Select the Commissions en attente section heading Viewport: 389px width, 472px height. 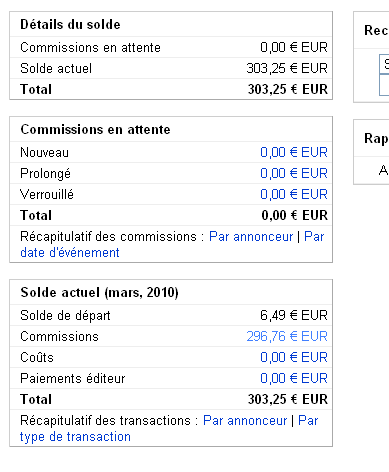coord(95,129)
